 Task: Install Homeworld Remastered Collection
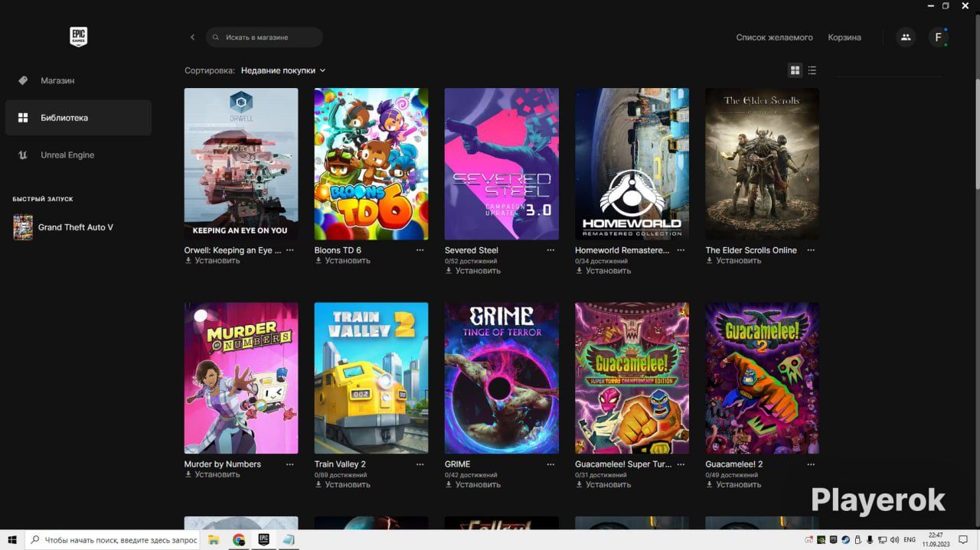point(603,271)
